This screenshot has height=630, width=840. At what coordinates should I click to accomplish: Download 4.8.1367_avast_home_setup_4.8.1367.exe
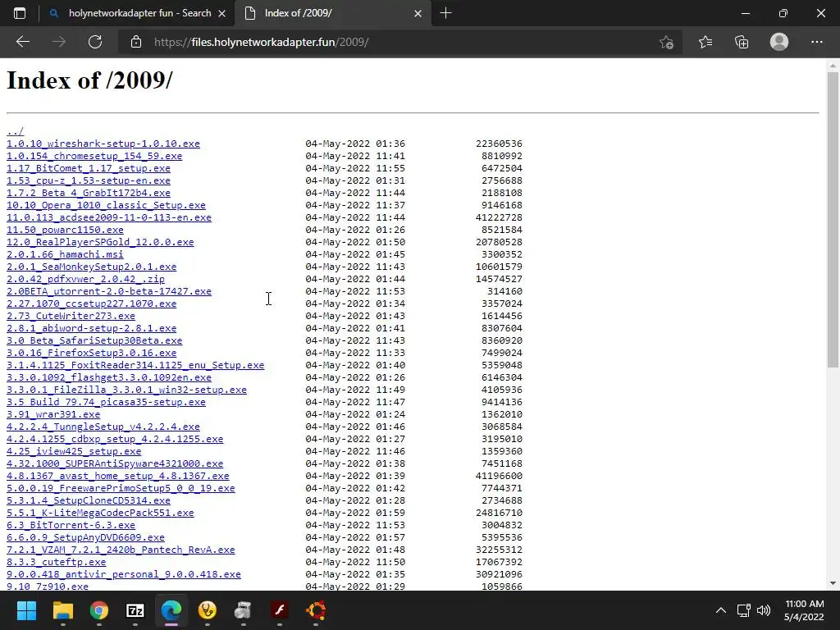[x=118, y=477]
